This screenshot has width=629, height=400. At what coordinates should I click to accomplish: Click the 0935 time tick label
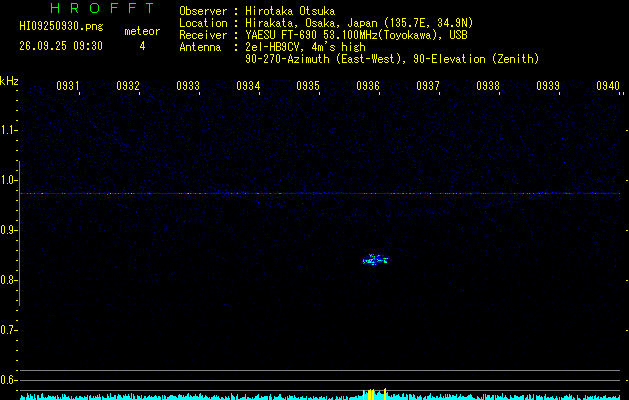(308, 86)
